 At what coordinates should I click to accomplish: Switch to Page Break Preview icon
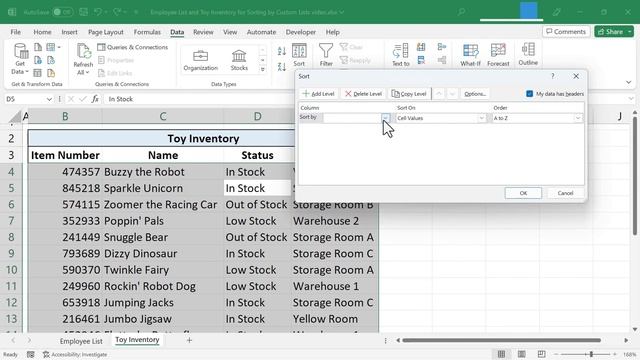click(541, 354)
